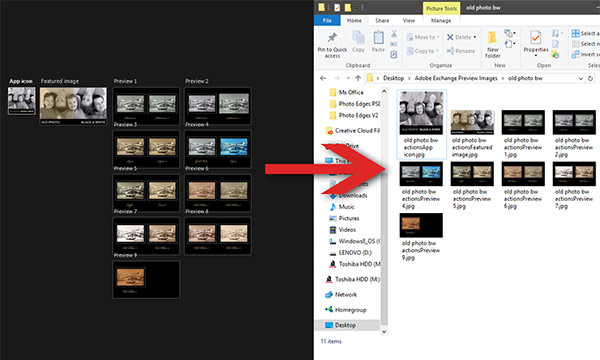Click the Back navigation arrow
This screenshot has width=600, height=360.
pos(323,78)
